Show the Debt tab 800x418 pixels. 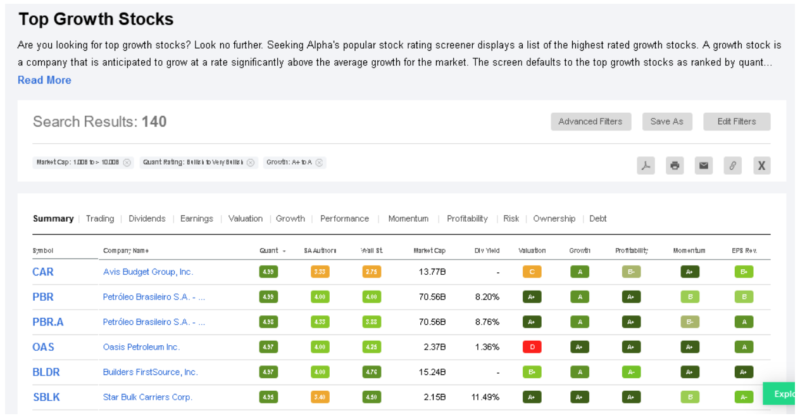coord(598,218)
